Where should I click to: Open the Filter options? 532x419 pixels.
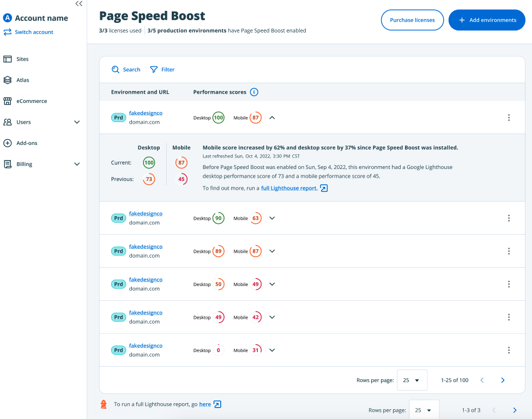[162, 69]
